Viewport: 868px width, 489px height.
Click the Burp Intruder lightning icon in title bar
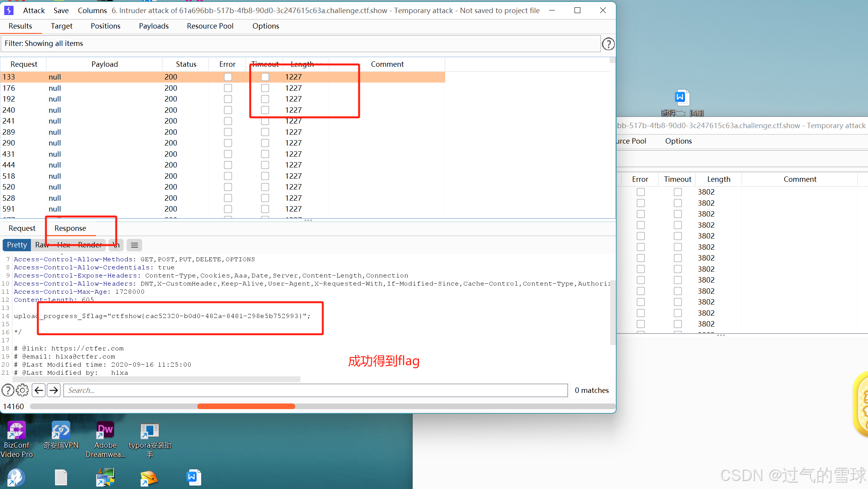pyautogui.click(x=8, y=10)
